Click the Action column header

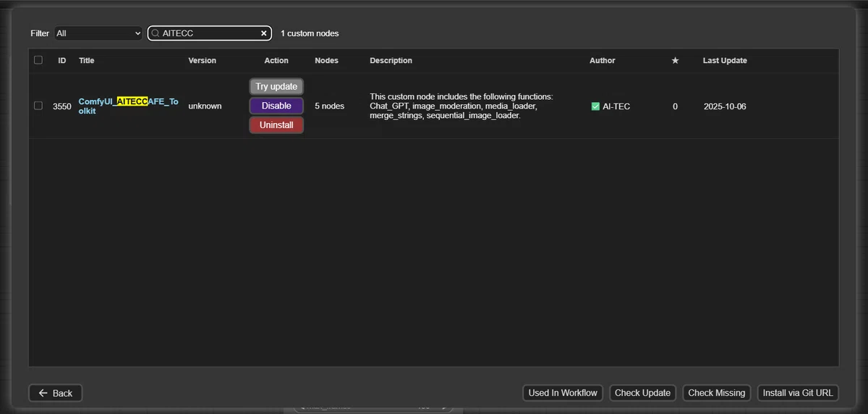pos(276,61)
